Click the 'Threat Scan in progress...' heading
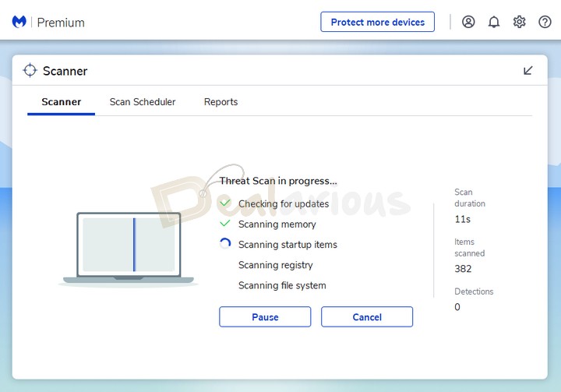This screenshot has height=392, width=561. point(278,181)
